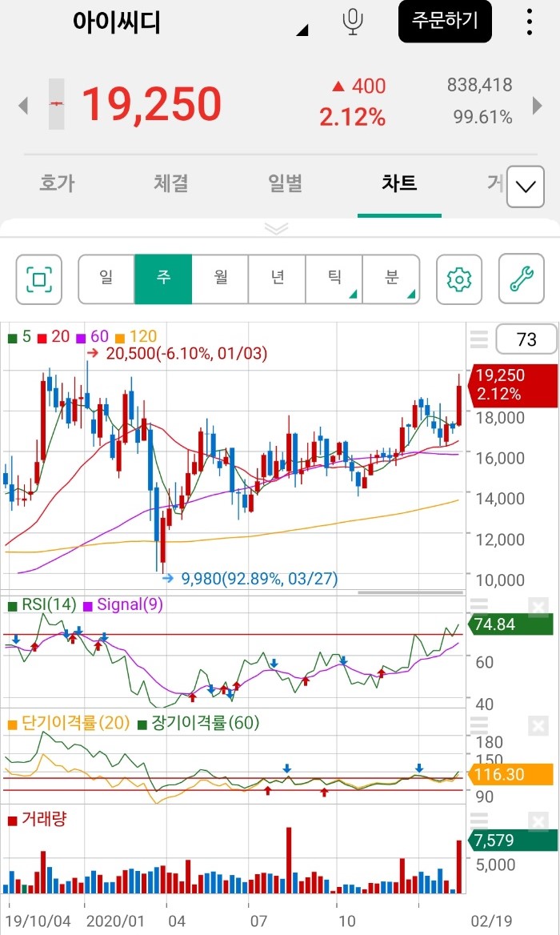Tap the RSI(14) legend label
Screen dimensions: 560x935
pyautogui.click(x=42, y=604)
